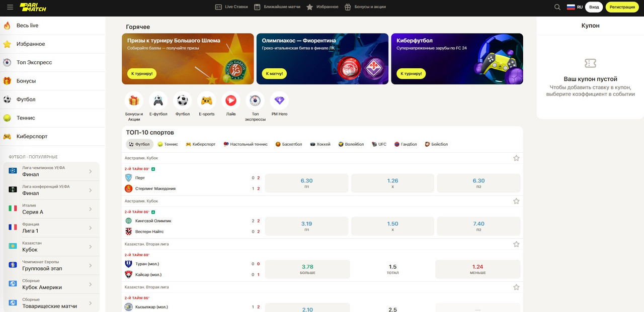The height and width of the screenshot is (312, 644).
Task: Expand Чемпионат Европы Групповой этап chevron
Action: coord(91,265)
